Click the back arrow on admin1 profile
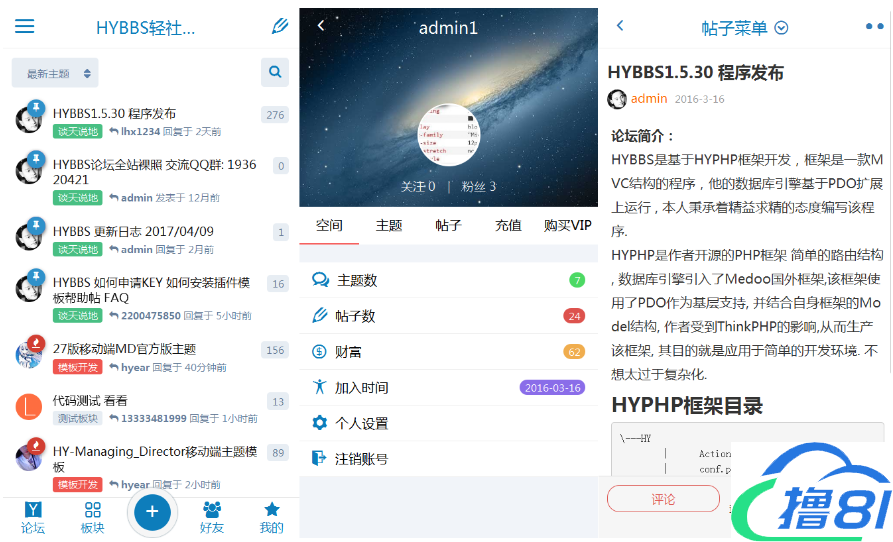Viewport: 893px width, 542px height. click(x=321, y=26)
